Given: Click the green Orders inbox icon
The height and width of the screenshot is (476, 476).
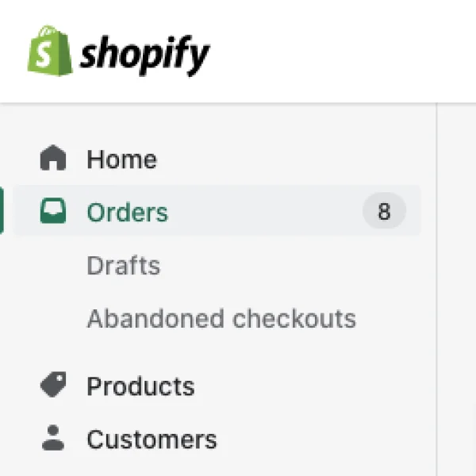Looking at the screenshot, I should coord(53,210).
